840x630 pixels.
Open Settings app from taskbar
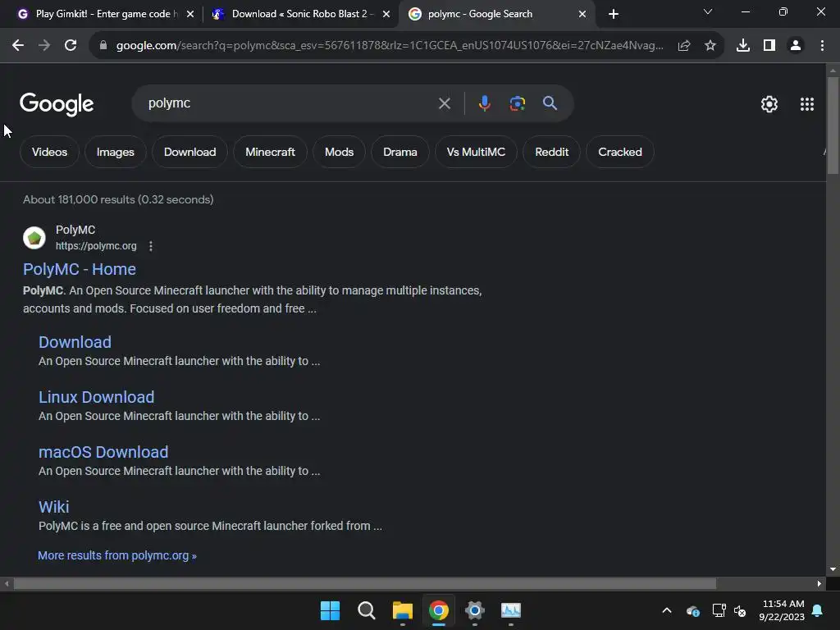pos(475,610)
